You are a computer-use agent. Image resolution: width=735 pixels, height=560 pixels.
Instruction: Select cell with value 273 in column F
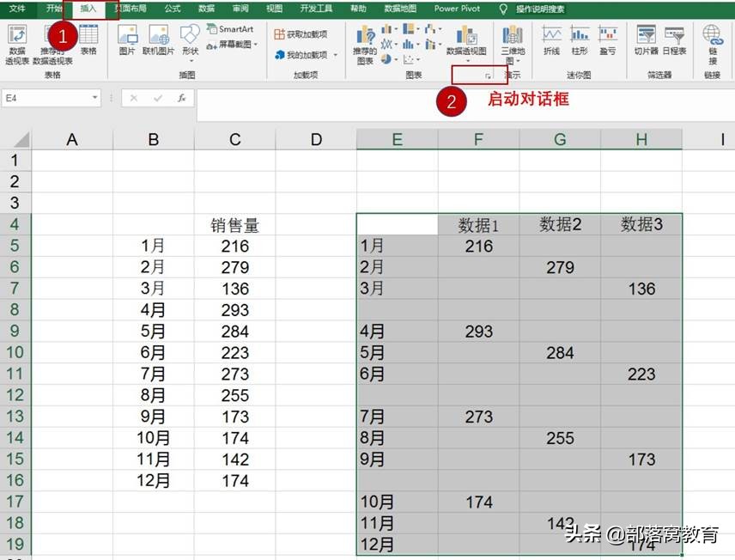pyautogui.click(x=478, y=417)
